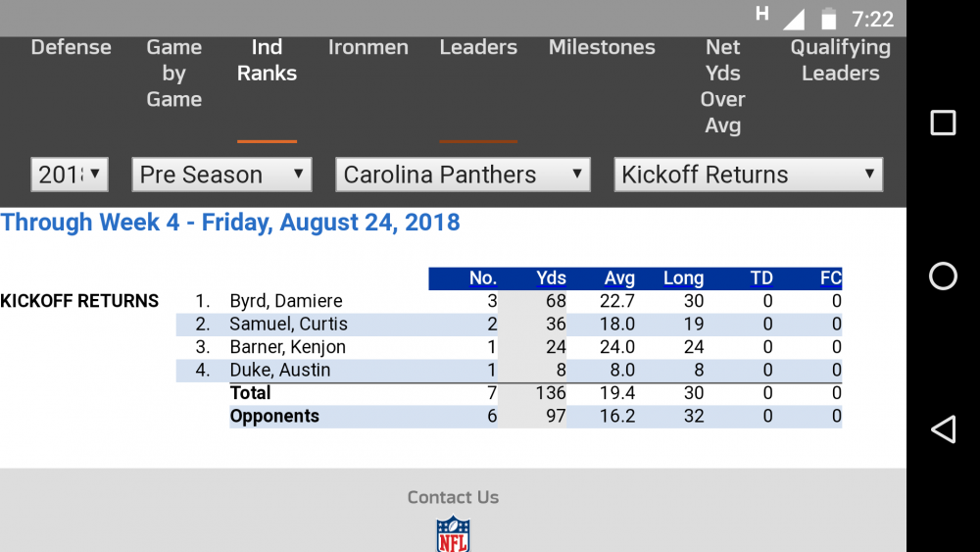
Task: Tap the battery status icon
Action: pos(829,19)
